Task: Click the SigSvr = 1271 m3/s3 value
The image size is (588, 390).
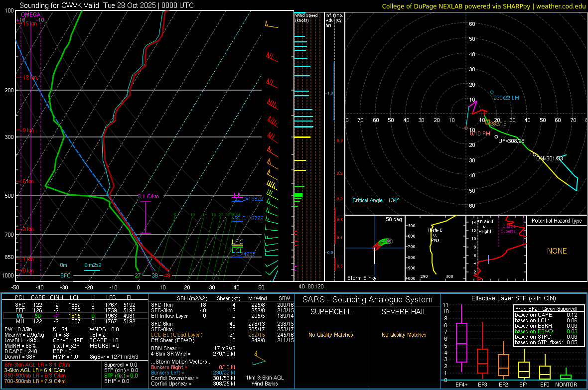Action: [114, 357]
